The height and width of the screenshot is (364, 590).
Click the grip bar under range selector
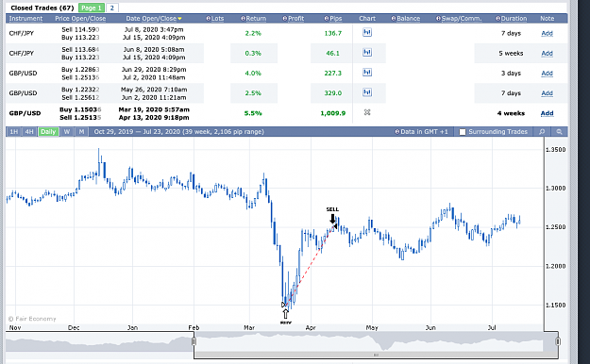coord(376,355)
